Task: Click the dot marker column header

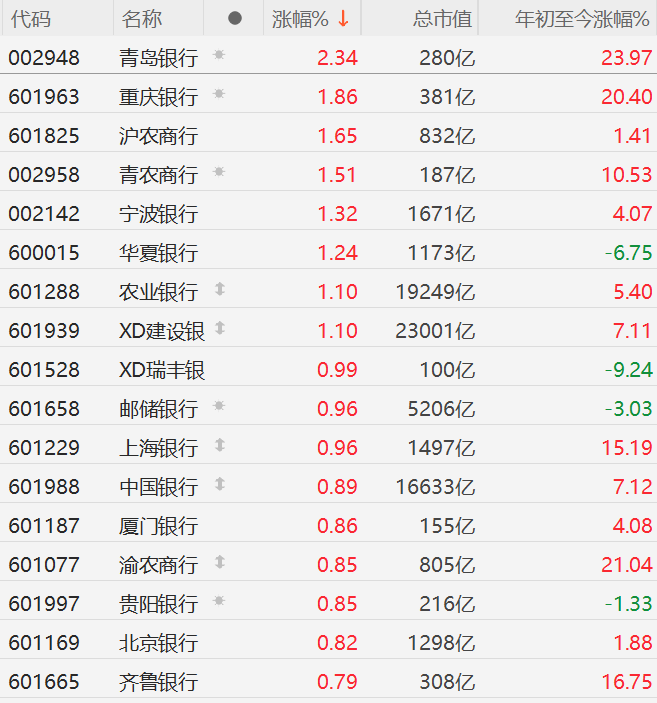Action: [235, 18]
